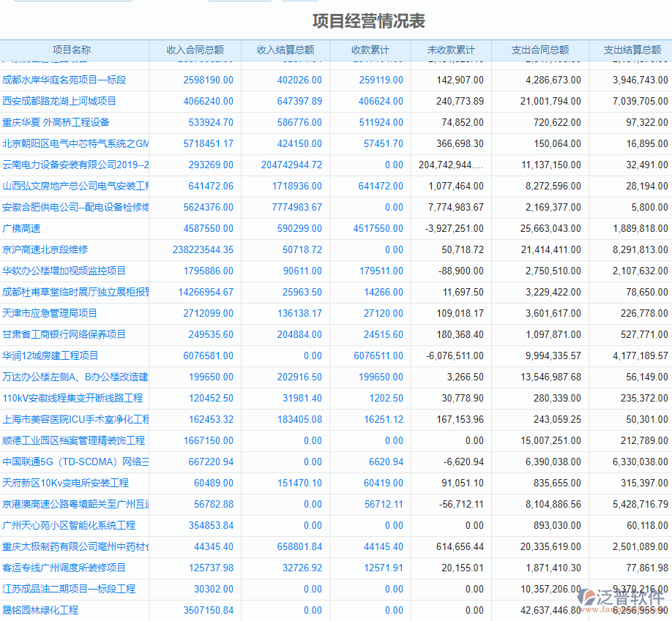Sort the 收入合同总额 column
This screenshot has width=672, height=621.
click(193, 50)
